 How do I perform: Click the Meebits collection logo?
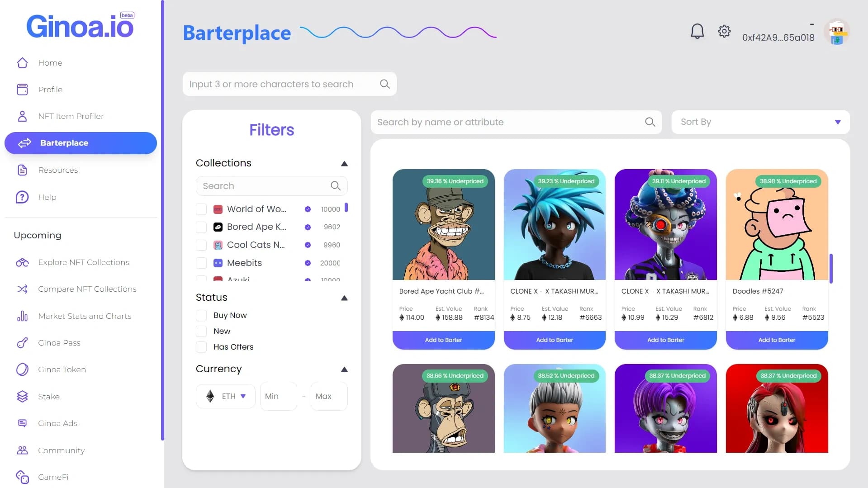pyautogui.click(x=218, y=263)
